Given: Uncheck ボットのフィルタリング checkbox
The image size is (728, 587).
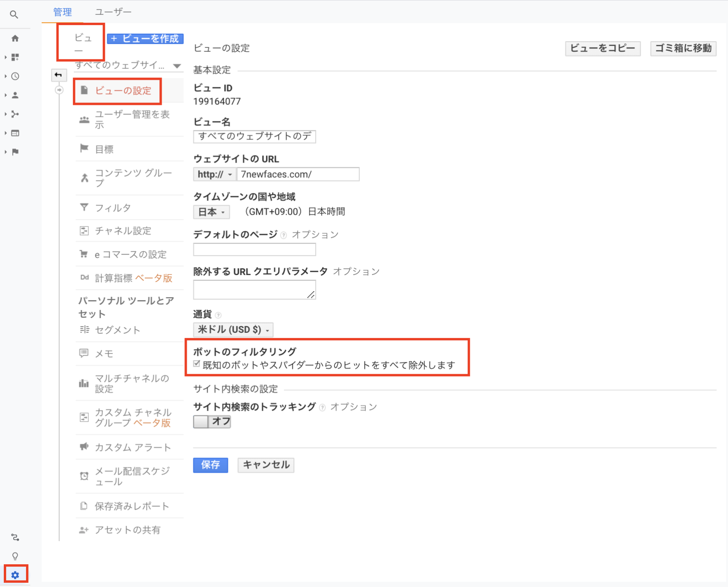Looking at the screenshot, I should [x=196, y=364].
